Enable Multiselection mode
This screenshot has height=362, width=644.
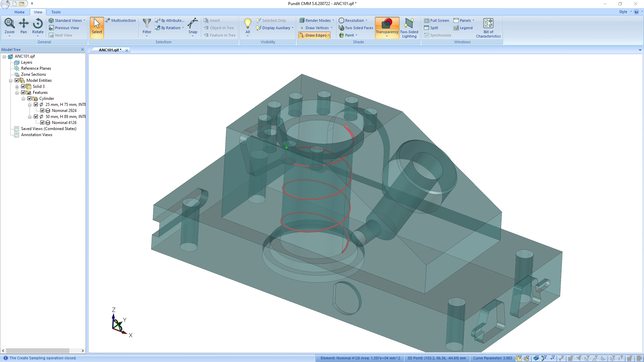[x=120, y=20]
